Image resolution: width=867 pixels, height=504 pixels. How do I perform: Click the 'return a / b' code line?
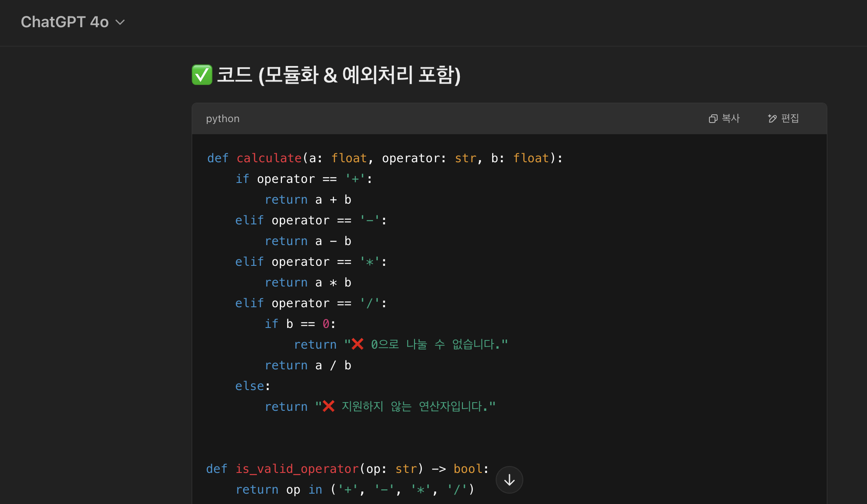(308, 365)
